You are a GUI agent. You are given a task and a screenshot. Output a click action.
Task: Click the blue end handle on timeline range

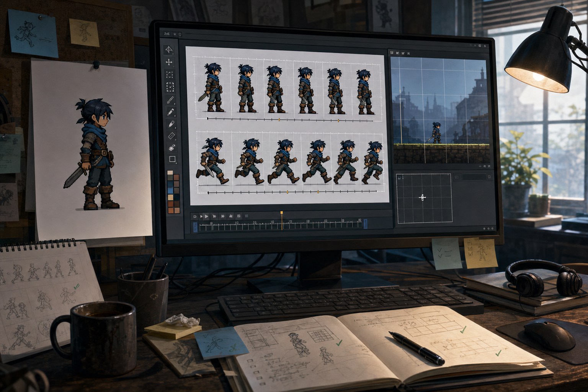tap(366, 224)
